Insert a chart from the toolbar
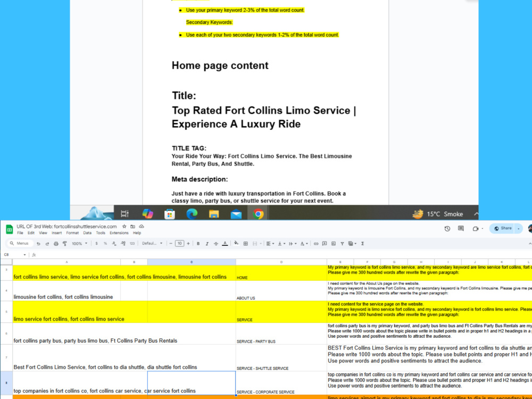The image size is (532, 399). pos(334,244)
